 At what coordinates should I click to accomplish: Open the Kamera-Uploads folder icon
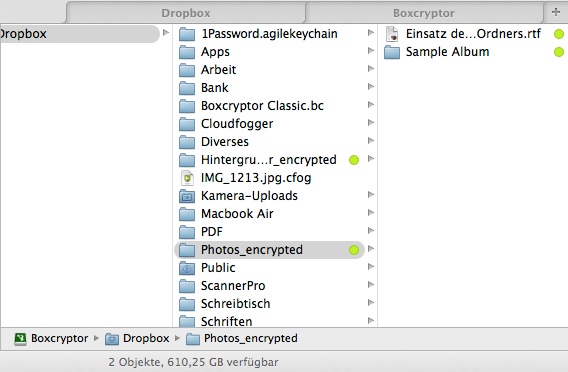(187, 196)
